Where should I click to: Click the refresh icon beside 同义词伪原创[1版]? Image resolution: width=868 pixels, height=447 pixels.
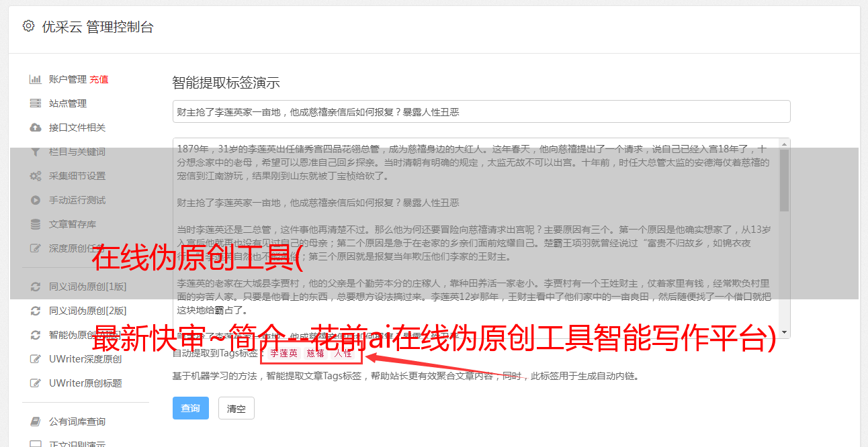pos(36,287)
